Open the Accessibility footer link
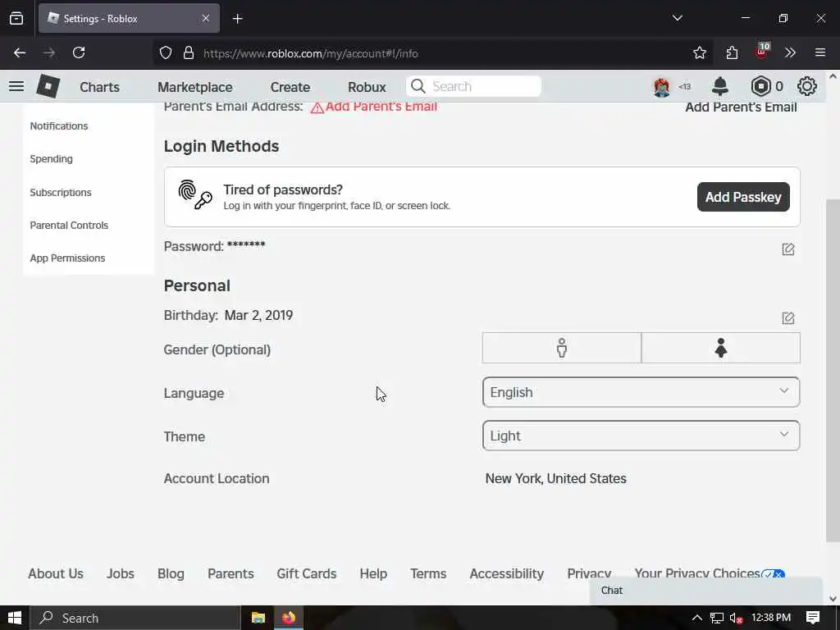The height and width of the screenshot is (630, 840). [x=506, y=573]
